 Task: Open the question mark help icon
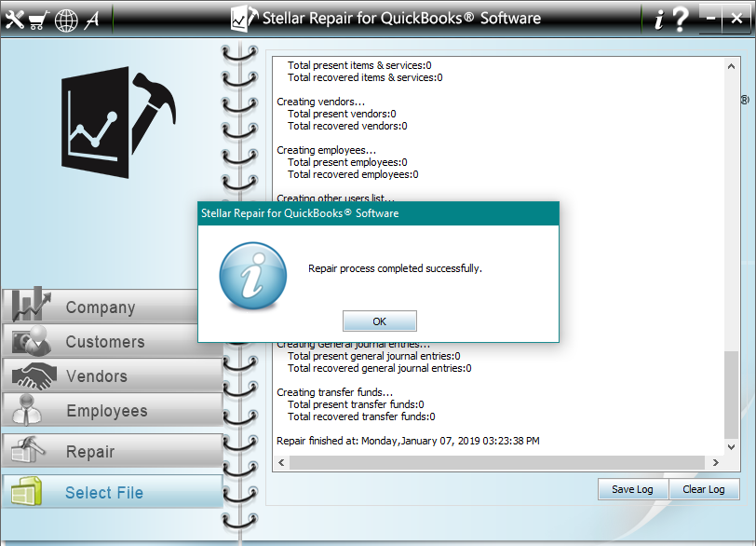tap(680, 20)
